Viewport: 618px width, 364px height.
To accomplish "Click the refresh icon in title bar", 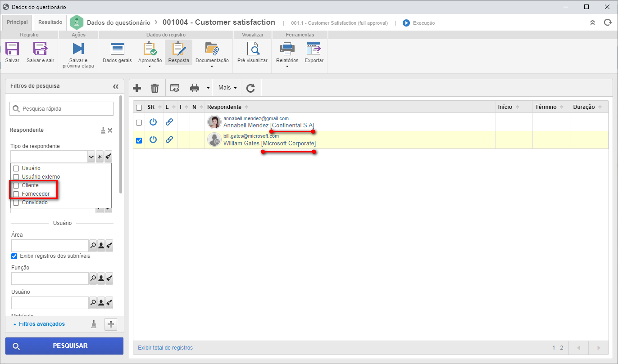I will pyautogui.click(x=608, y=22).
